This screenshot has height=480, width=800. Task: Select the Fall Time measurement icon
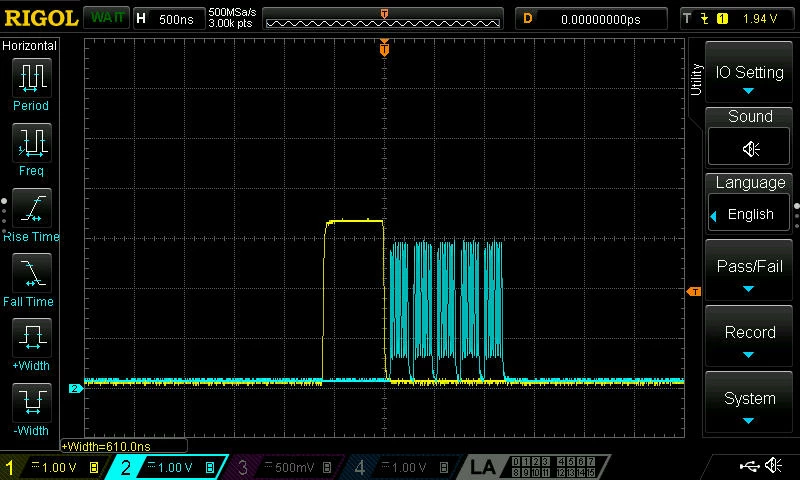[x=32, y=272]
